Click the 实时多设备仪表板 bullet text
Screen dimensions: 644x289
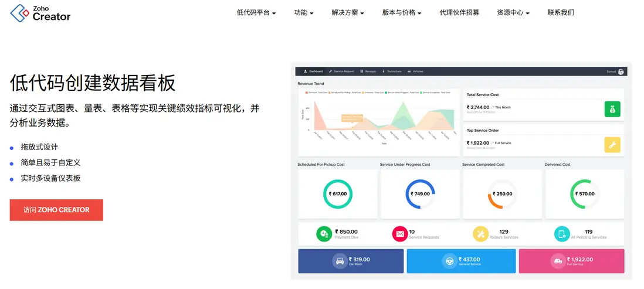pyautogui.click(x=50, y=178)
